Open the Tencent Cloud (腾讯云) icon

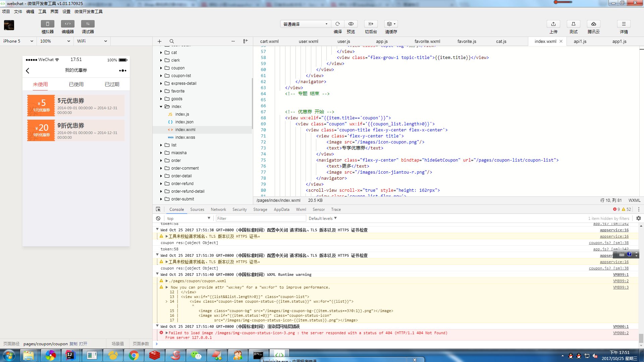[x=593, y=24]
